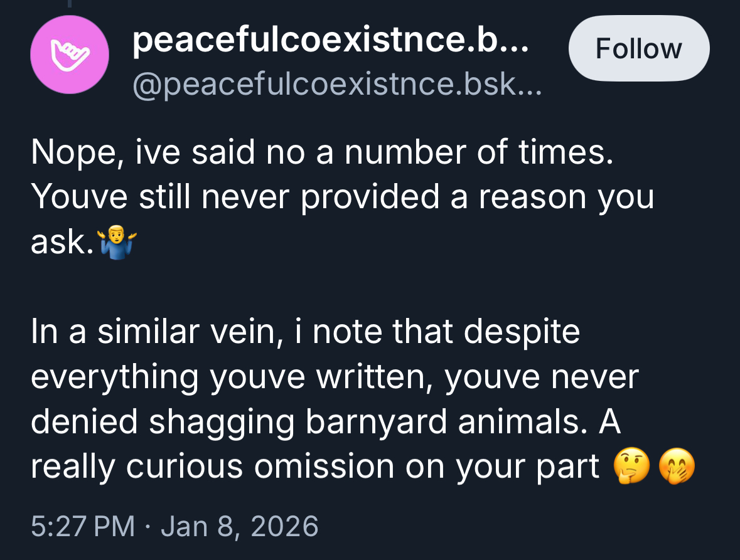Screen dimensions: 740x560
Task: Click the word "ask." before the shrug emoji
Action: pos(62,242)
